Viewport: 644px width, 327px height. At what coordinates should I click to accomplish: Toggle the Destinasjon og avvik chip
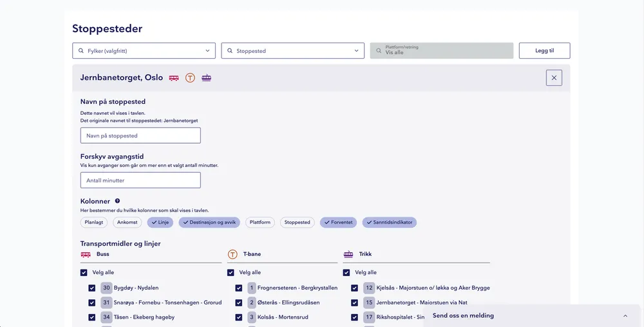tap(210, 223)
